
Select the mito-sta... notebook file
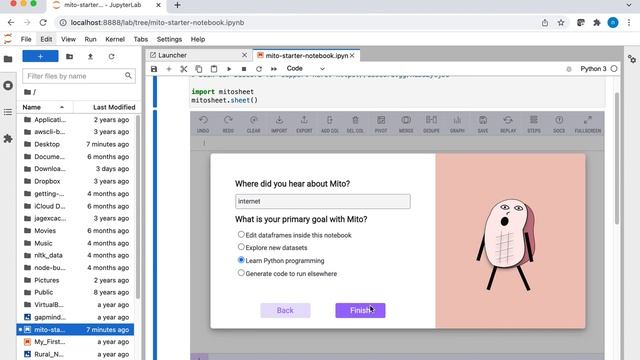[x=75, y=329]
